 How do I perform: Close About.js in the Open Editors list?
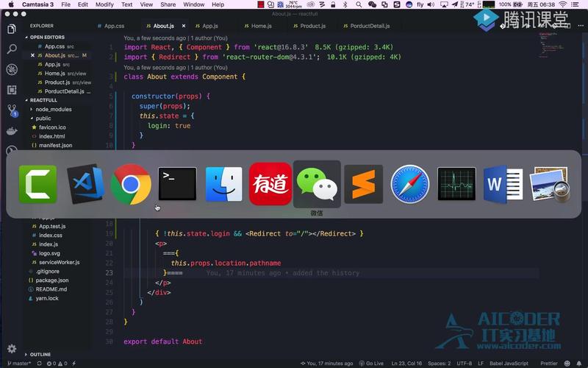(32, 55)
